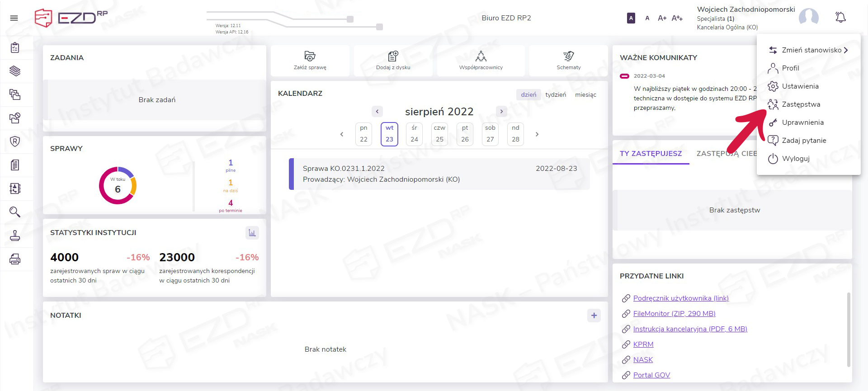
Task: Click the printer icon in sidebar
Action: click(x=15, y=259)
